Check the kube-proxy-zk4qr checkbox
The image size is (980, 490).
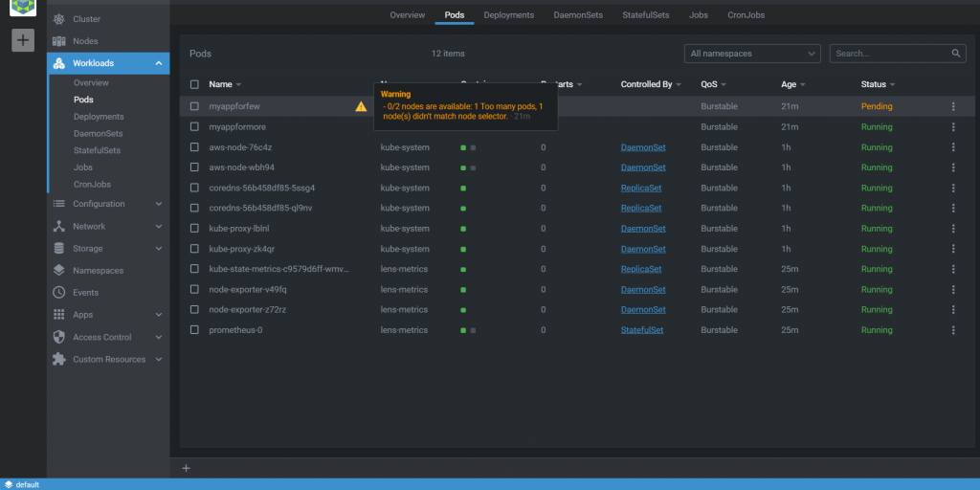194,249
